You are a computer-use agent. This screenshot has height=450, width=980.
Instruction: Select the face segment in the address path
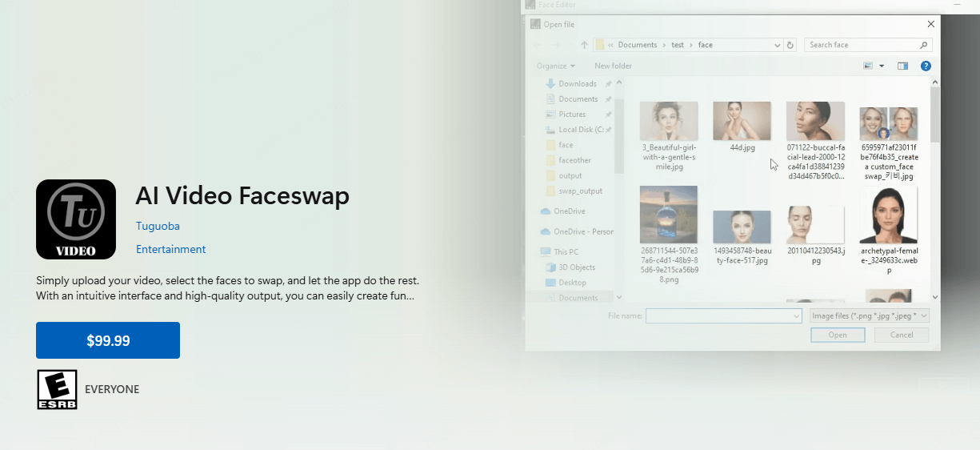[x=705, y=45]
